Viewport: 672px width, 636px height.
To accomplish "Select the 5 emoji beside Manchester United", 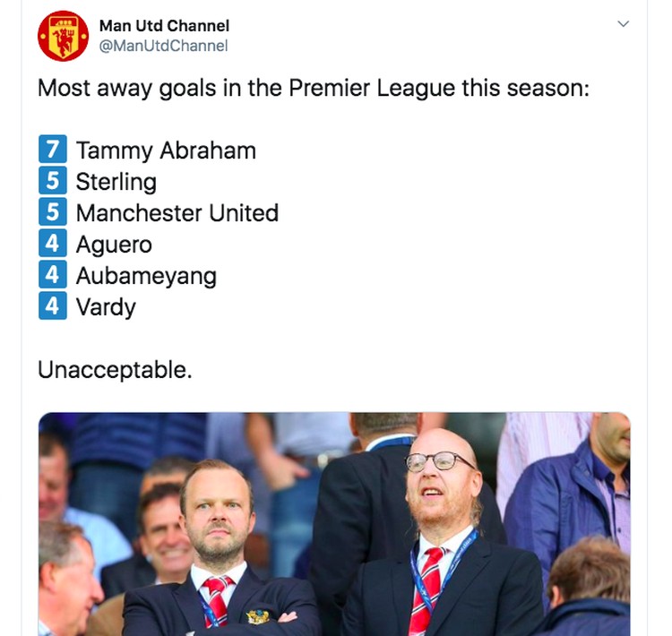I will point(53,211).
